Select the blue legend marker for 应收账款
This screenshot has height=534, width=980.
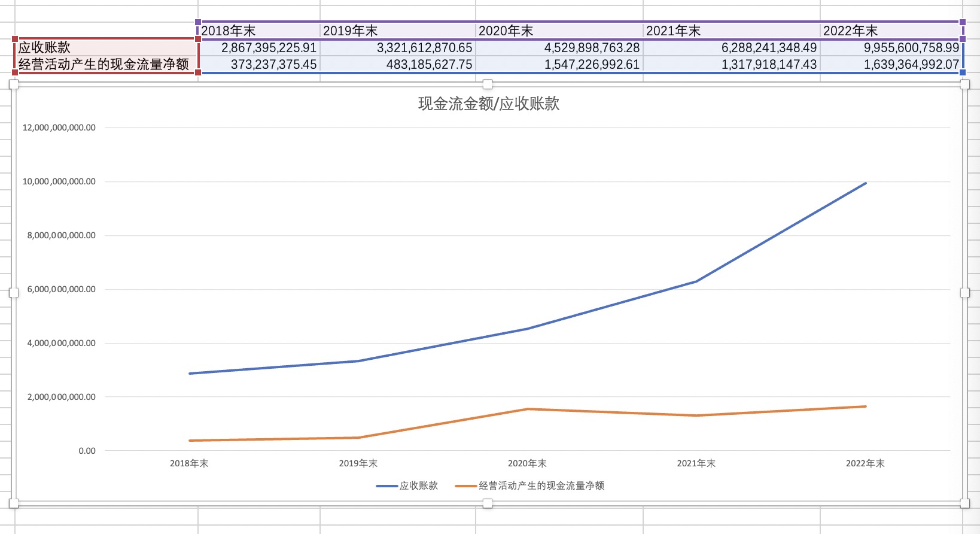[x=386, y=486]
